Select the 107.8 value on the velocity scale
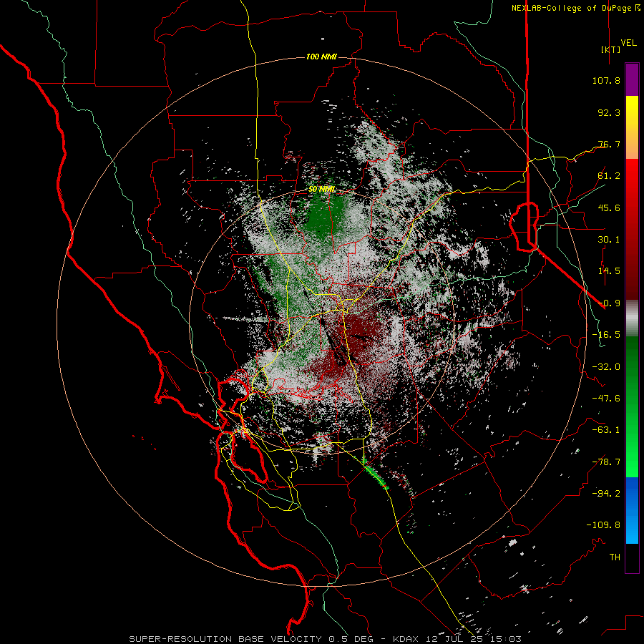This screenshot has height=644, width=644. 606,80
